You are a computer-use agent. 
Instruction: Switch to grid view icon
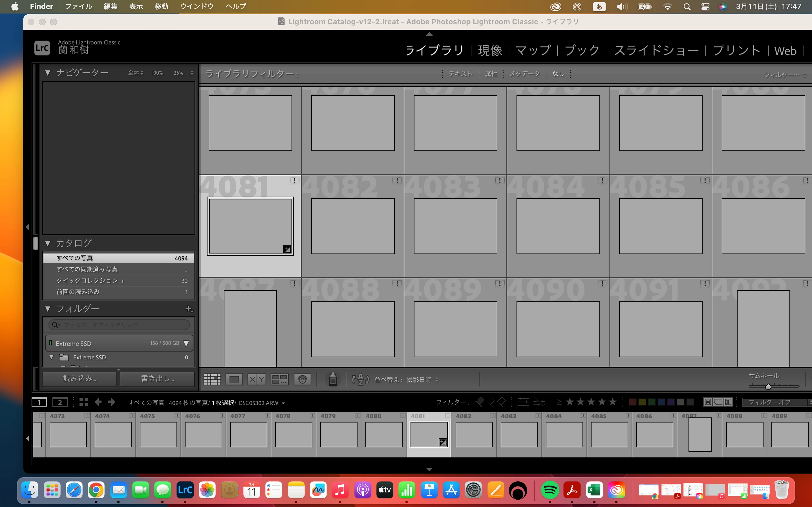212,379
